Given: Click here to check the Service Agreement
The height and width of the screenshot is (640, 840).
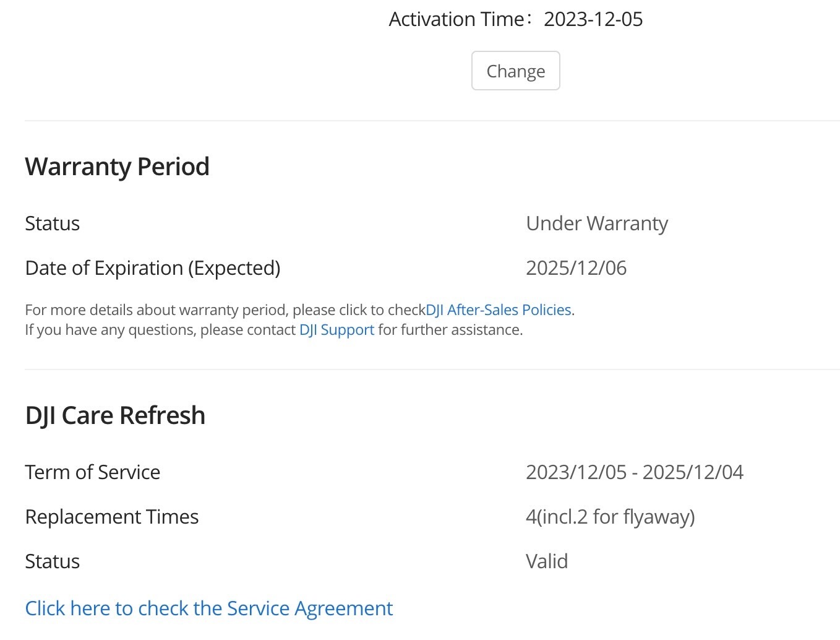Looking at the screenshot, I should coord(208,608).
